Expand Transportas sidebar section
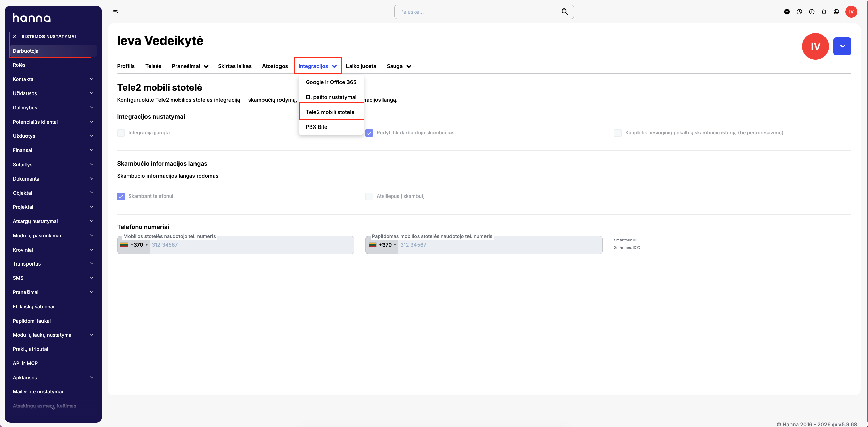This screenshot has height=427, width=868. [53, 264]
